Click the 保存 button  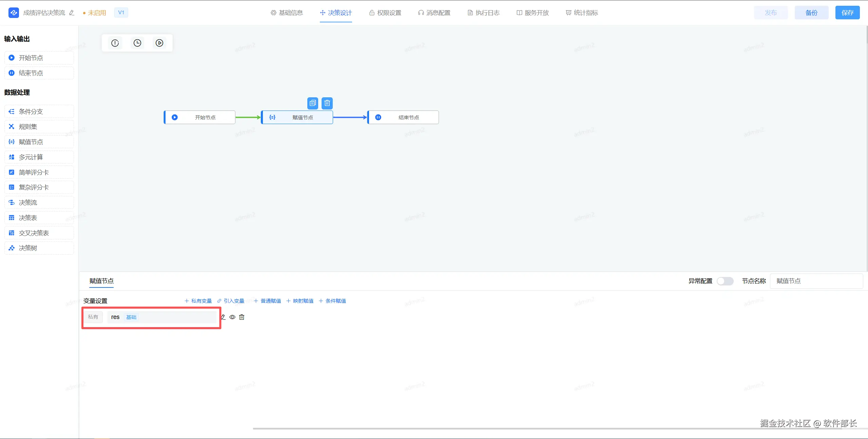[x=847, y=13]
